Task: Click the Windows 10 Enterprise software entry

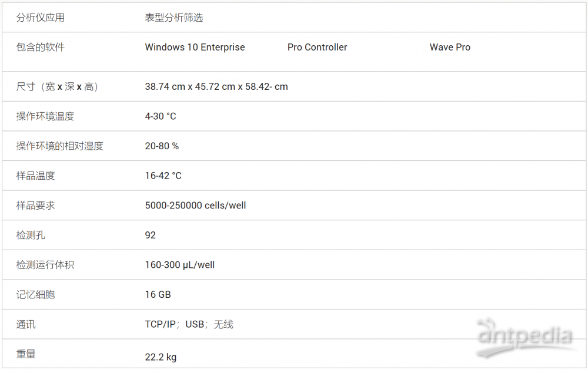Action: (x=195, y=47)
